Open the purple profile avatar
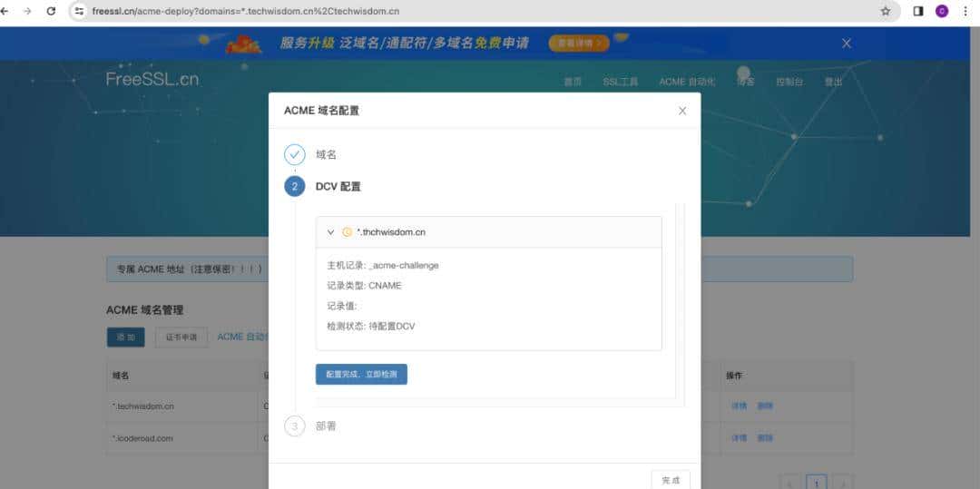Image resolution: width=980 pixels, height=489 pixels. (941, 11)
